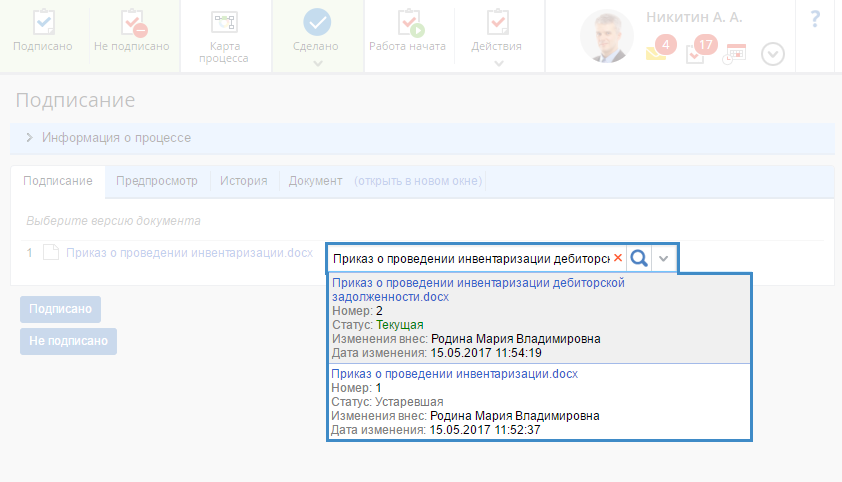Screen dimensions: 842x482
Task: Clear the version field with red X
Action: (617, 258)
